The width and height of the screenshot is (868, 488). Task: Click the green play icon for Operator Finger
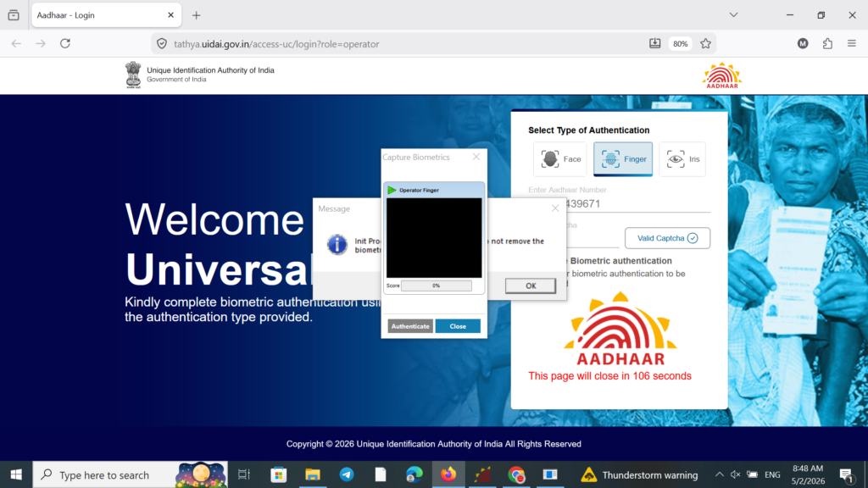(x=392, y=190)
